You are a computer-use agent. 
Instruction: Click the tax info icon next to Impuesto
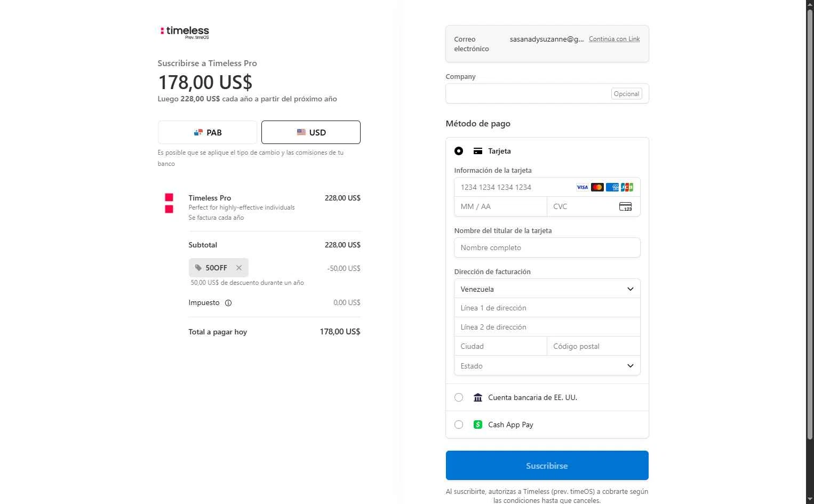coord(228,303)
